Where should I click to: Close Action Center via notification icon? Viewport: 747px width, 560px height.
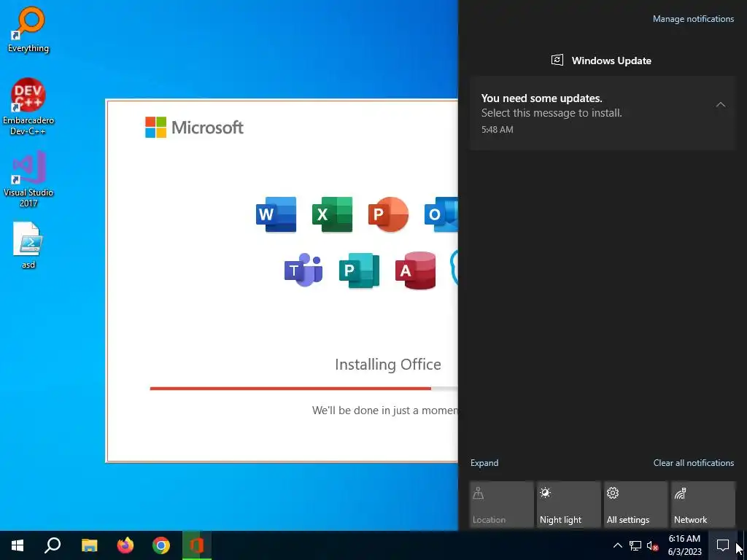tap(723, 545)
